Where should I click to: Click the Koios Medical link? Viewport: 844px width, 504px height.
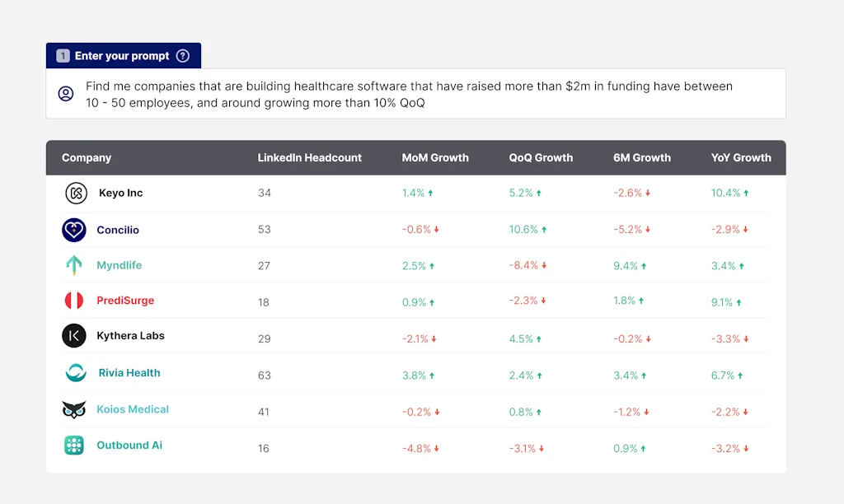[133, 409]
